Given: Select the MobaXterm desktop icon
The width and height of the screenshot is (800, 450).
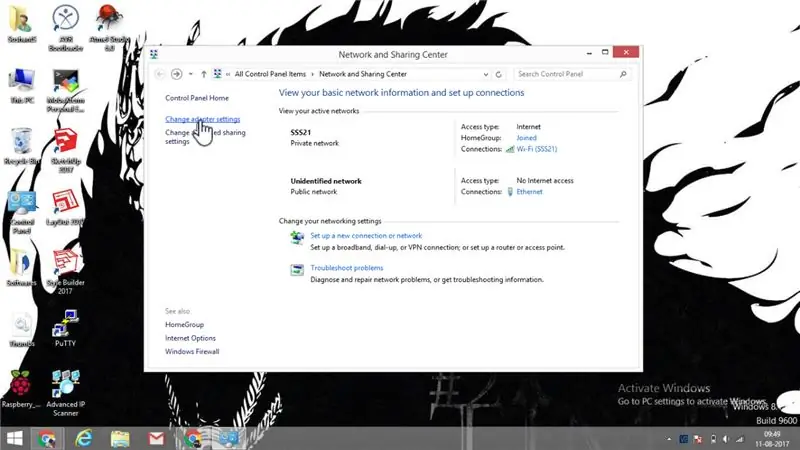Looking at the screenshot, I should (65, 90).
